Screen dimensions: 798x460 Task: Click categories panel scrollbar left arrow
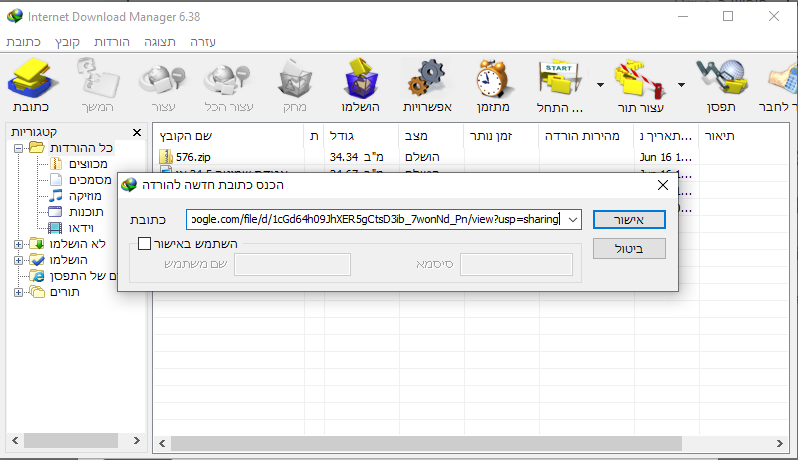click(15, 441)
